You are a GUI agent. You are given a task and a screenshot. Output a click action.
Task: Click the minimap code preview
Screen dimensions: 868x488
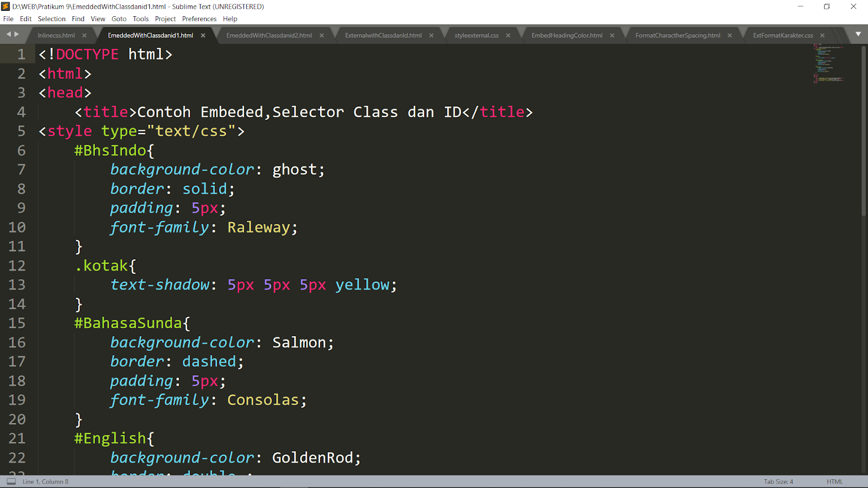[828, 63]
